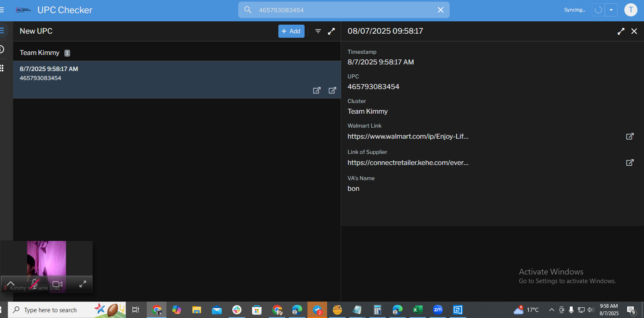
Task: Open filter options in New UPC header
Action: (x=318, y=31)
